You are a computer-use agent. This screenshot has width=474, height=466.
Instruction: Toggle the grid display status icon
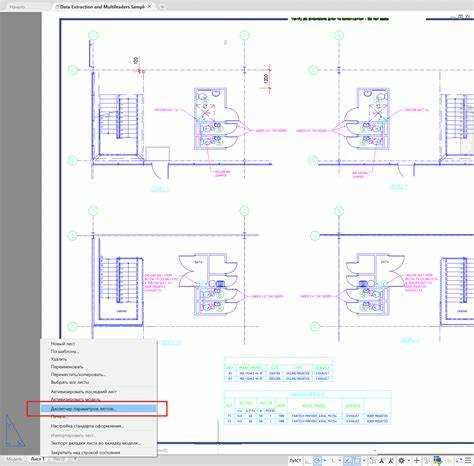click(307, 460)
